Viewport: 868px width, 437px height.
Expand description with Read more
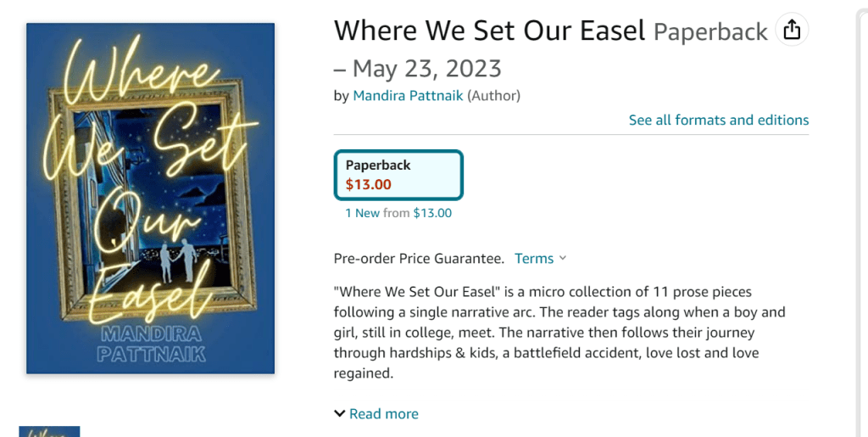click(383, 414)
